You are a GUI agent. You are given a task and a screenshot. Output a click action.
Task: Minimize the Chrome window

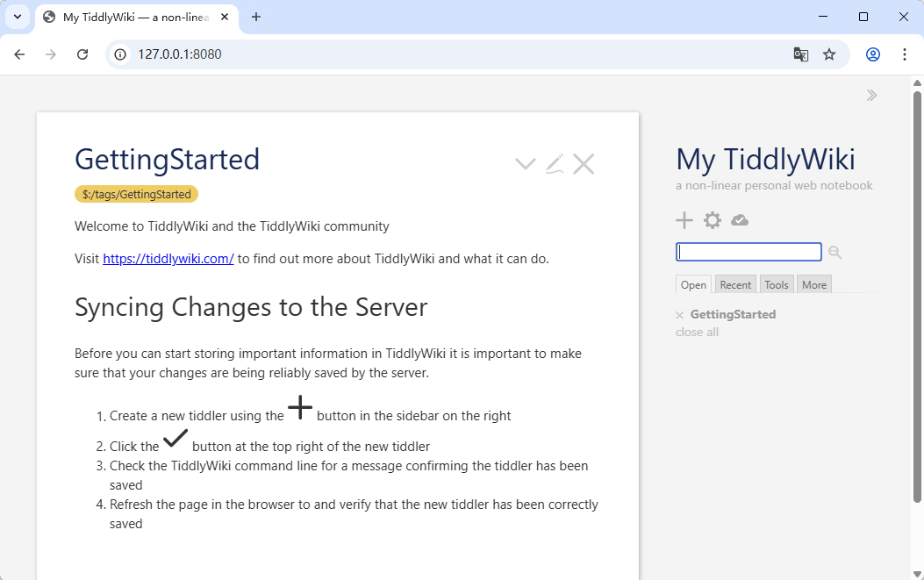pos(823,17)
